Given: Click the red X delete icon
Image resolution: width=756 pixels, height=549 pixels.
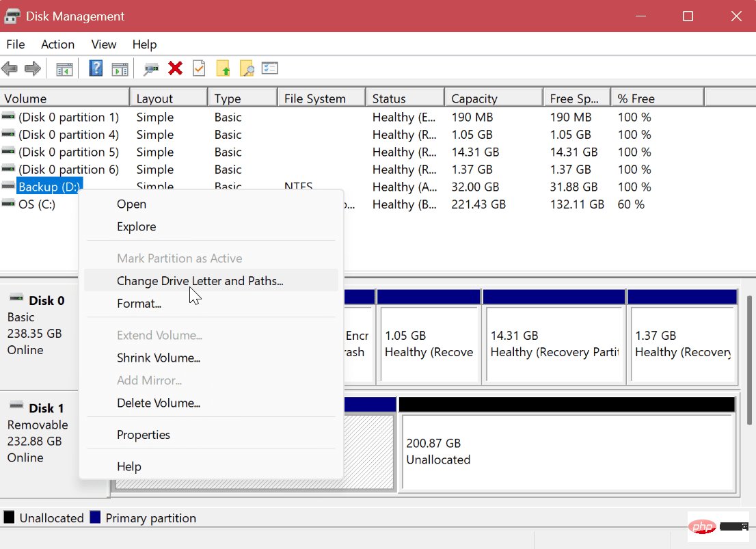Looking at the screenshot, I should tap(175, 68).
